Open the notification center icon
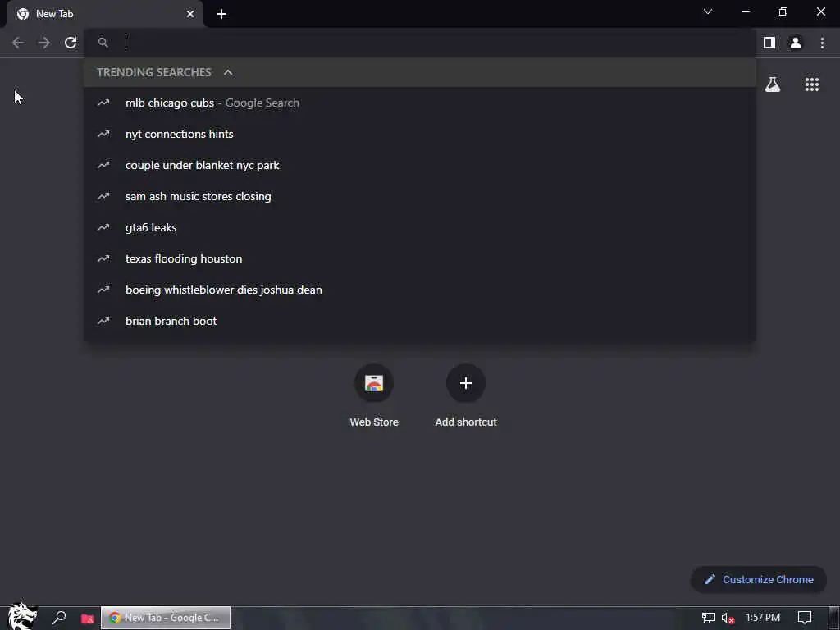This screenshot has height=630, width=840. point(804,618)
